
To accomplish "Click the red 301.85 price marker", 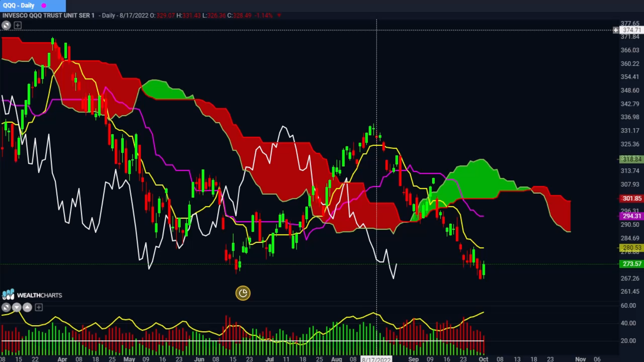I will pos(631,198).
